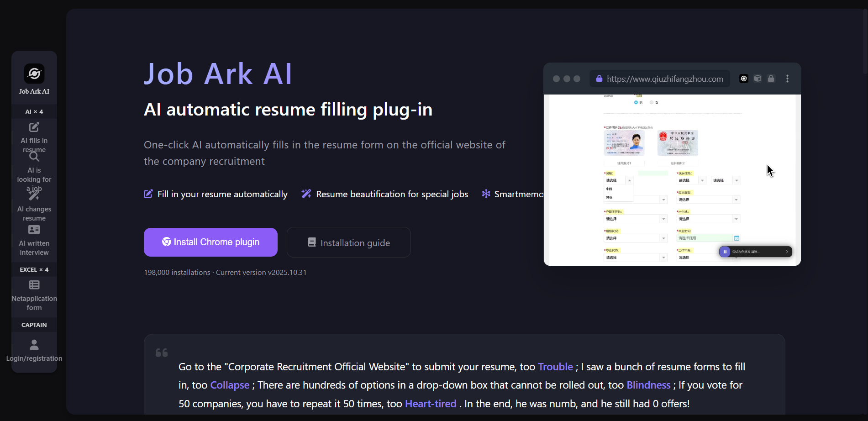The width and height of the screenshot is (868, 421).
Task: Click the AI automatic resume filling plug-in subtitle
Action: click(x=288, y=110)
